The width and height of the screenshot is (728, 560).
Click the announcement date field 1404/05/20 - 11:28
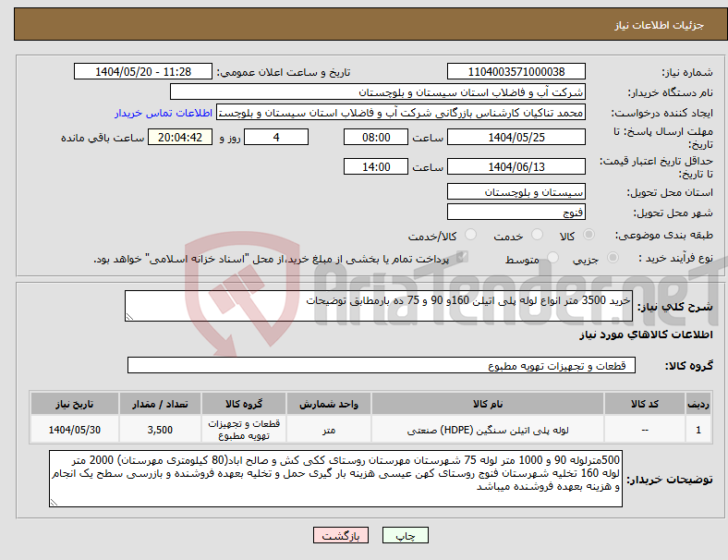143,71
